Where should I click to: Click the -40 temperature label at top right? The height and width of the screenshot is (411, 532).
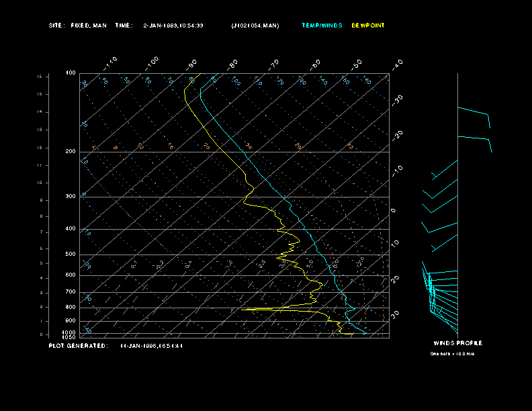click(x=396, y=64)
